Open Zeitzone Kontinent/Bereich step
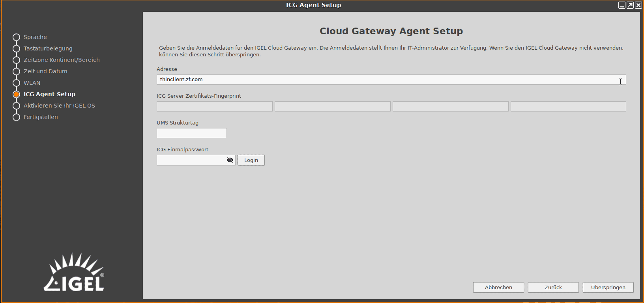Viewport: 644px width, 303px height. [62, 60]
